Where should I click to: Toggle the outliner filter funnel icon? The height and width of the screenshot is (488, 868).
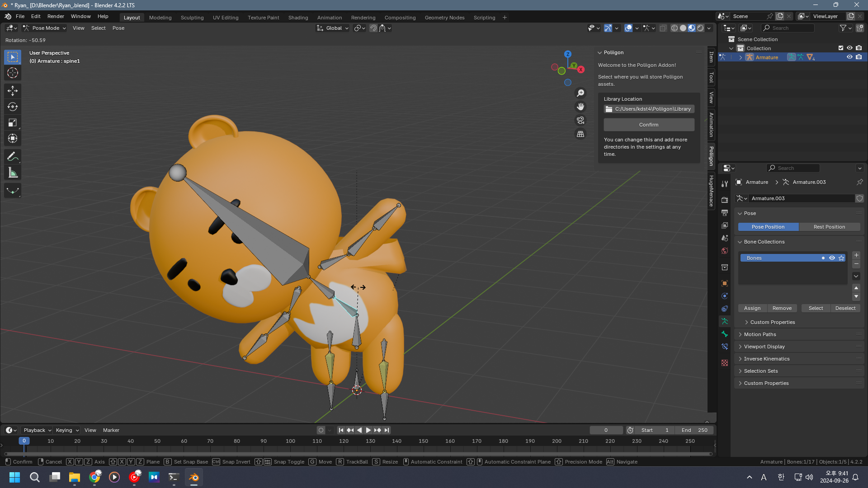(843, 28)
